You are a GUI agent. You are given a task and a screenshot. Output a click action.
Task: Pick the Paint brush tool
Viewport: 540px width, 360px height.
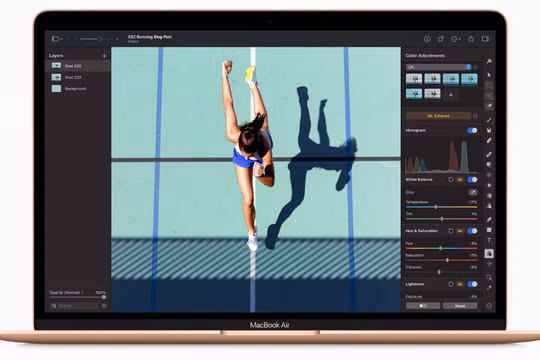coord(489,120)
